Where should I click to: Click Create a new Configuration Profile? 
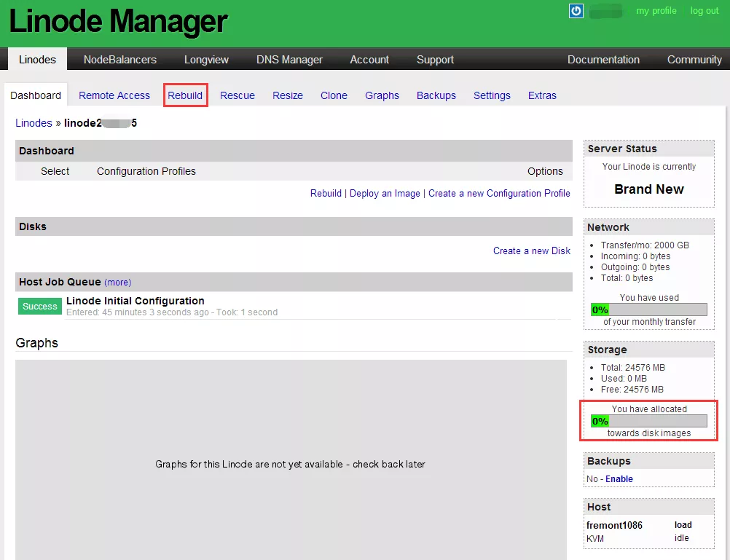[x=499, y=193]
